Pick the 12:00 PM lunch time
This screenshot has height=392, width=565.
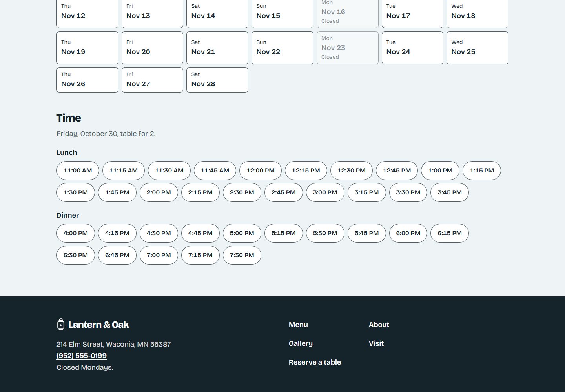261,171
